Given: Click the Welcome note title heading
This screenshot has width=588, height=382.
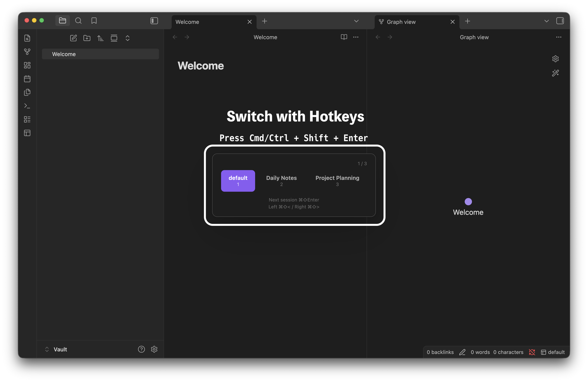Looking at the screenshot, I should (x=201, y=66).
